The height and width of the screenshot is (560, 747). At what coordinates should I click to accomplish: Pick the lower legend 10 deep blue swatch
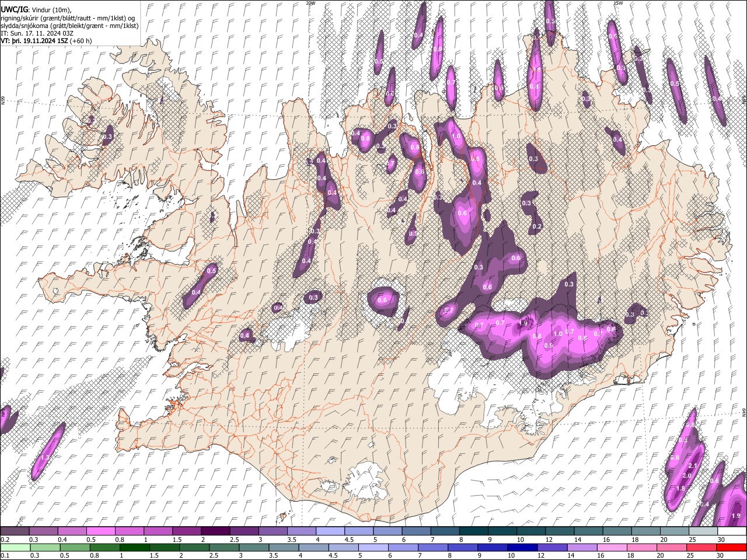tap(523, 547)
